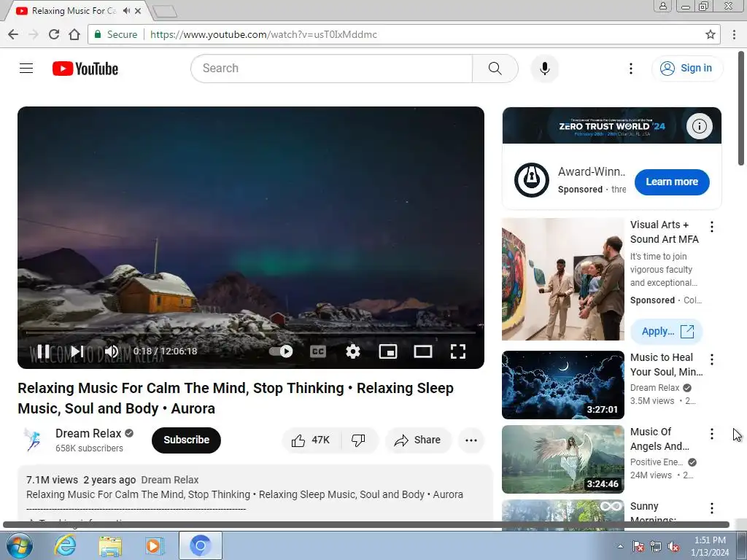Image resolution: width=747 pixels, height=560 pixels.
Task: Click the page vertical scrollbar
Action: point(741,109)
